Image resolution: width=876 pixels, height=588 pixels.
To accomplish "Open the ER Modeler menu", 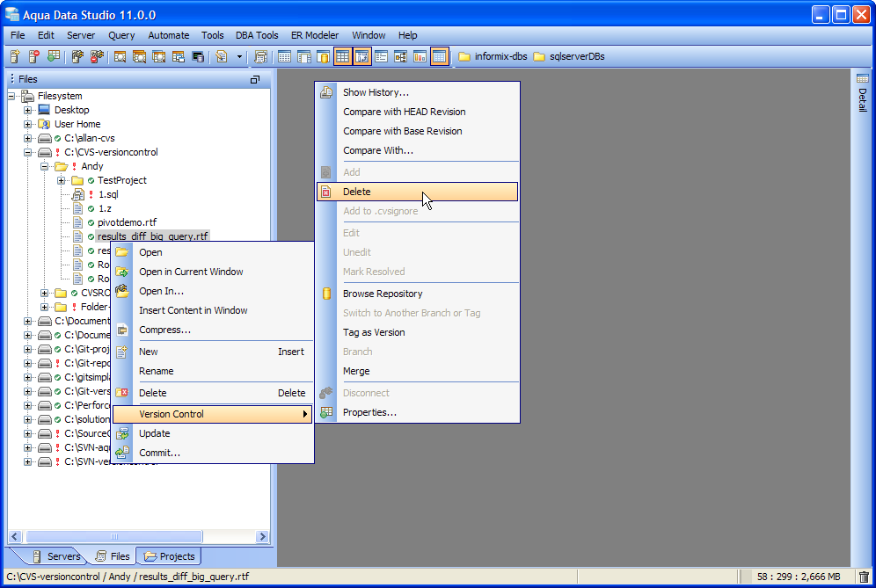I will click(315, 35).
